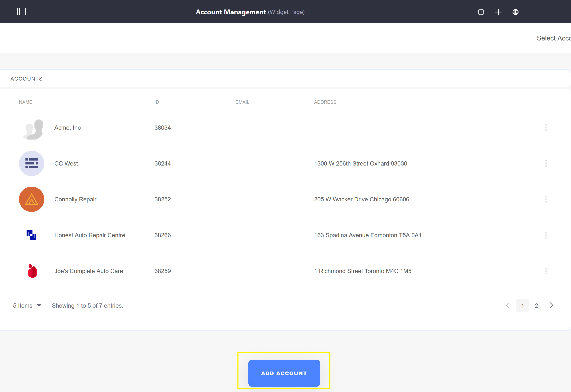The height and width of the screenshot is (392, 571).
Task: Click address 205 W Wacker Drive Chicago
Action: click(362, 199)
